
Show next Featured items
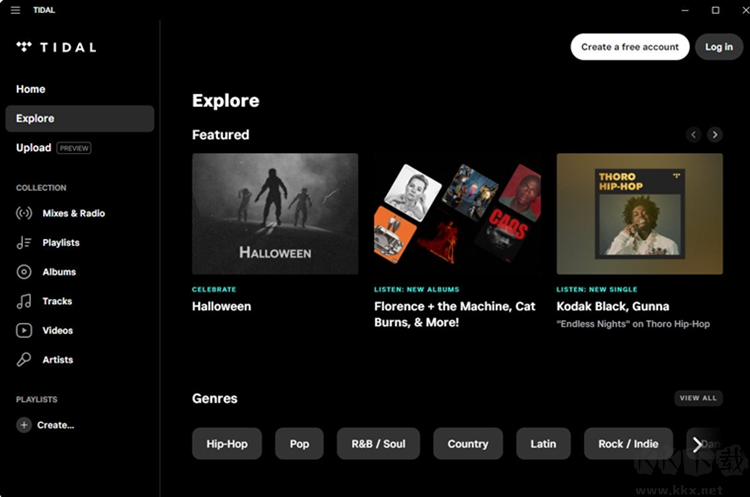tap(715, 134)
